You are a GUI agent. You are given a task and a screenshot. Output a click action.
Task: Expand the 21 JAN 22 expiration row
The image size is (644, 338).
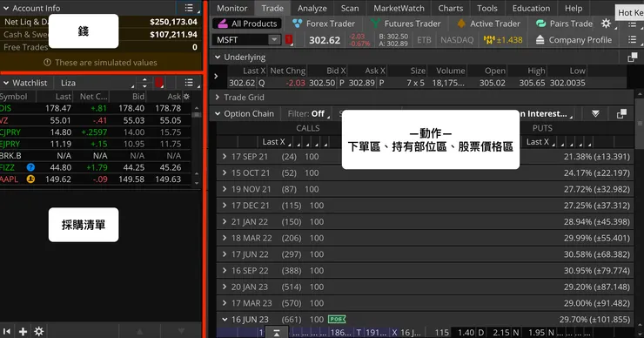[225, 221]
